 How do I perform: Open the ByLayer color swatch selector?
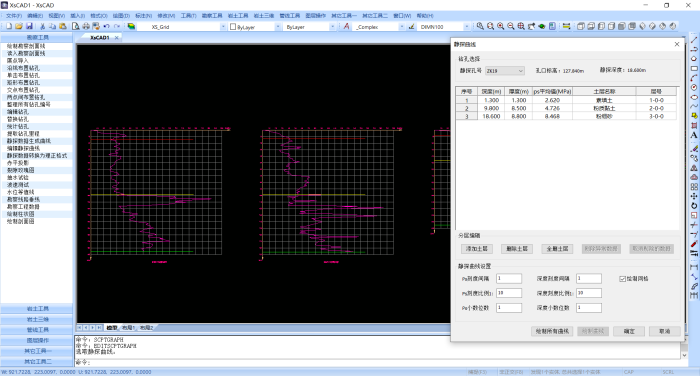tap(254, 27)
